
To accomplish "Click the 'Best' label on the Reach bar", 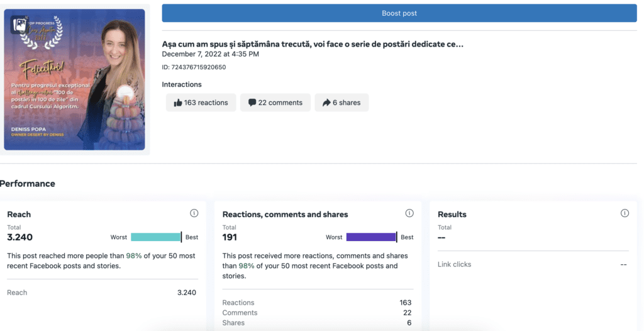I will click(192, 237).
